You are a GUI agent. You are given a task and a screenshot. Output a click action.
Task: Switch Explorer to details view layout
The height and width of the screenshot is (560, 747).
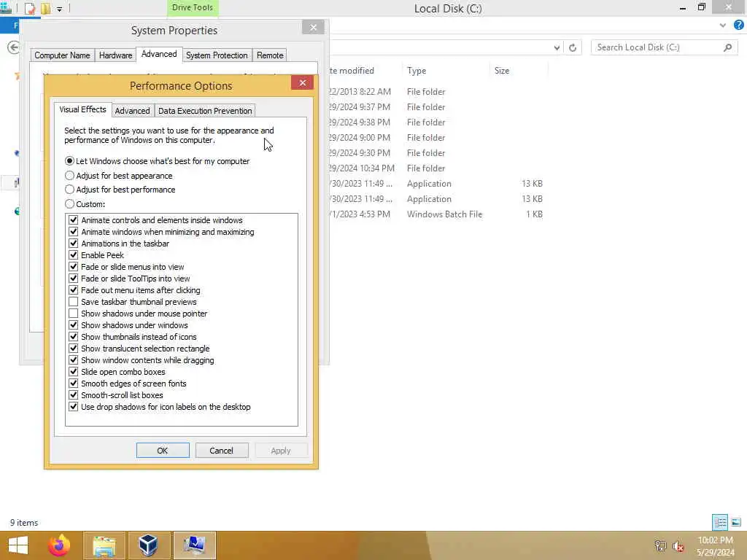point(720,522)
